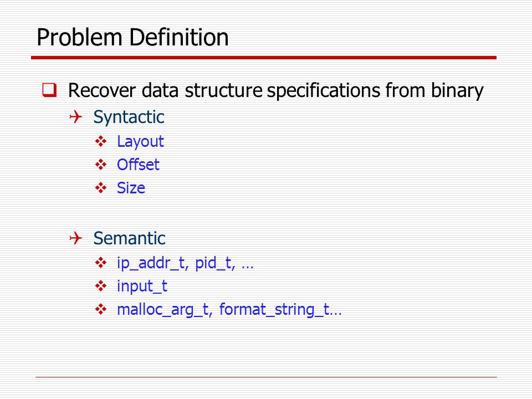Click the input_t text item
532x399 pixels.
point(142,287)
